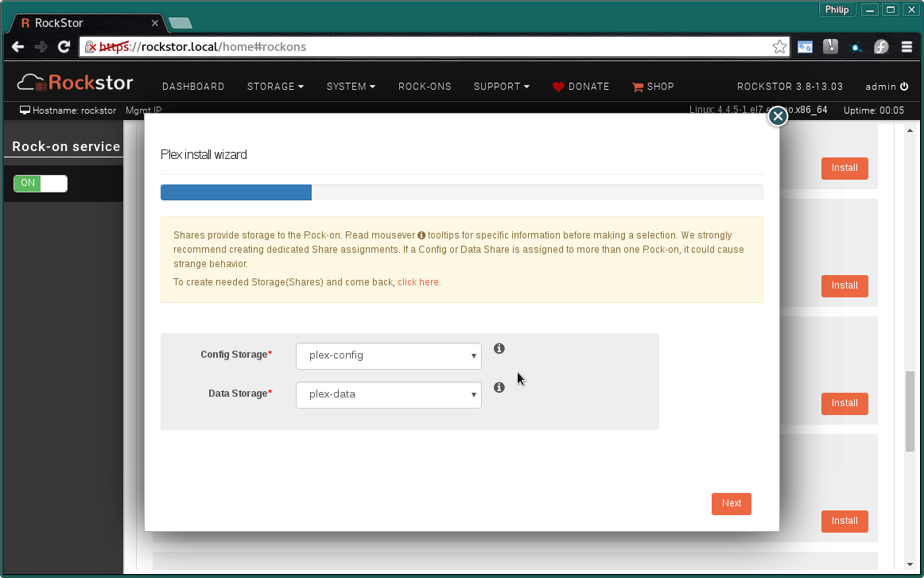This screenshot has width=924, height=578.
Task: Click the second browser extension icon
Action: coord(830,47)
